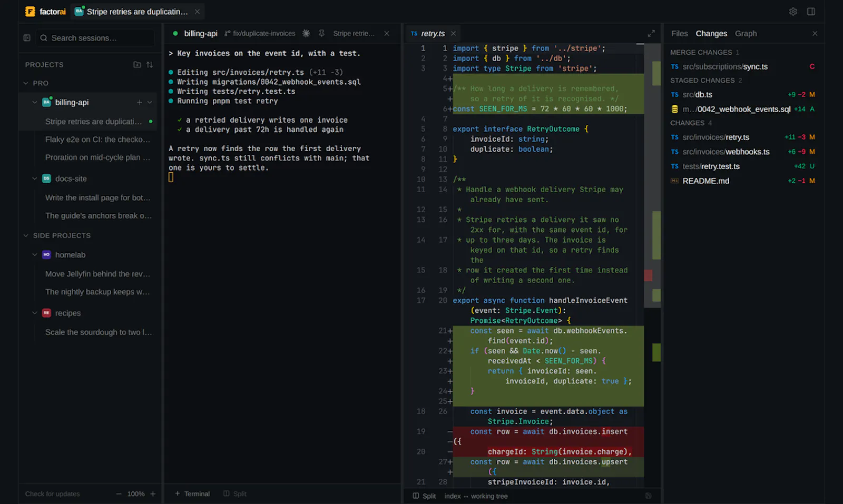Collapse the PRO group
843x504 pixels.
26,83
